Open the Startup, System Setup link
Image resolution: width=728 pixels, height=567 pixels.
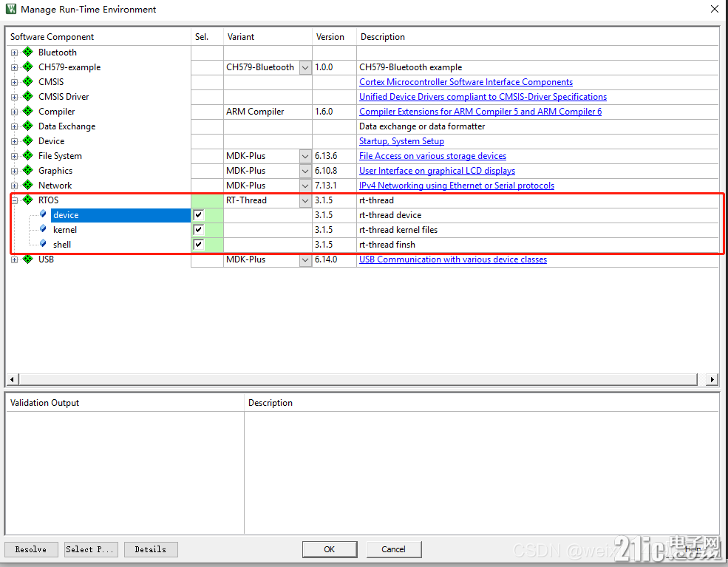click(x=401, y=141)
